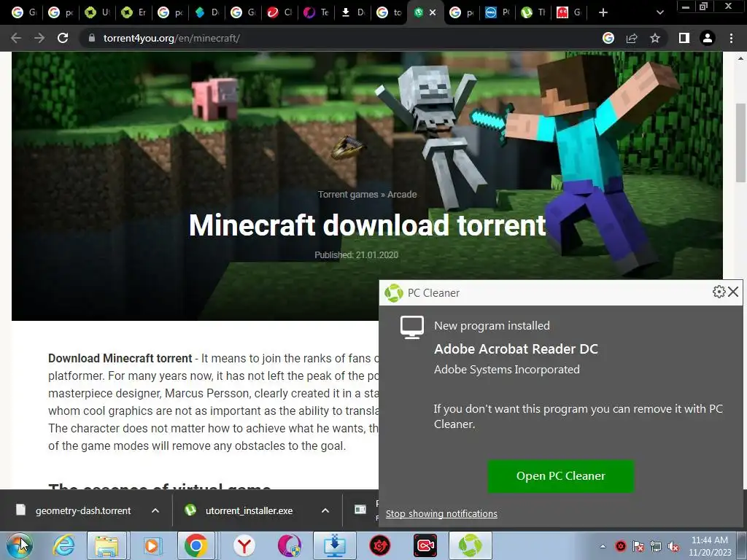Image resolution: width=747 pixels, height=560 pixels.
Task: Click the third download item icon
Action: [360, 510]
